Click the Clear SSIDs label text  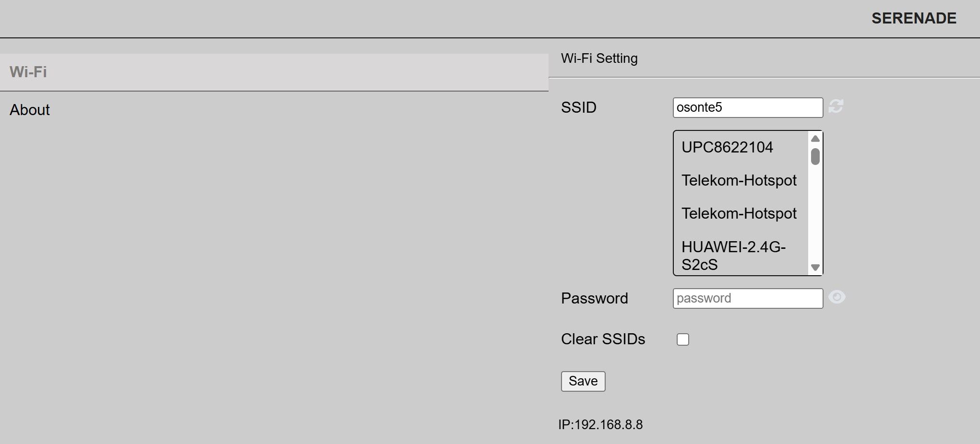click(x=603, y=339)
